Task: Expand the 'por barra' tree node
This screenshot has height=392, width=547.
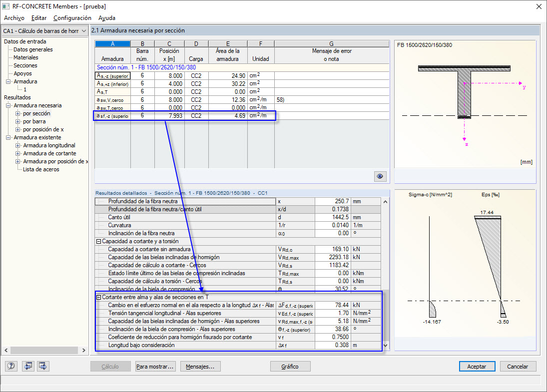Action: tap(18, 121)
